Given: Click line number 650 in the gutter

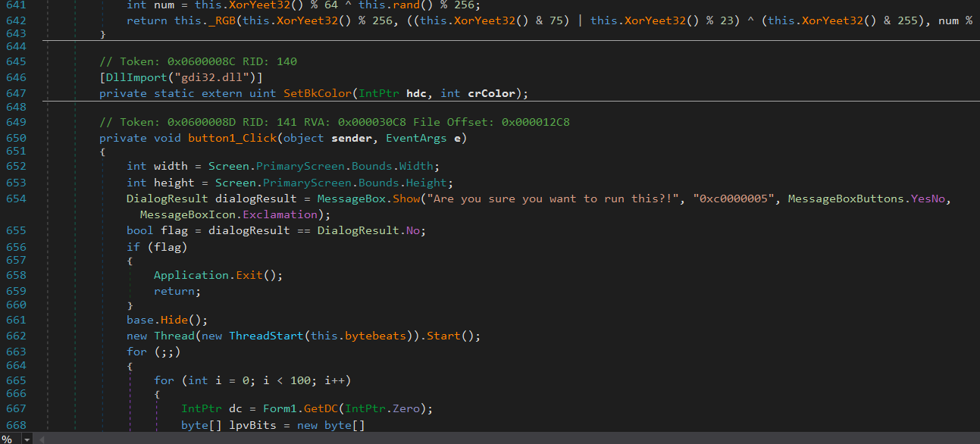Looking at the screenshot, I should click(16, 138).
